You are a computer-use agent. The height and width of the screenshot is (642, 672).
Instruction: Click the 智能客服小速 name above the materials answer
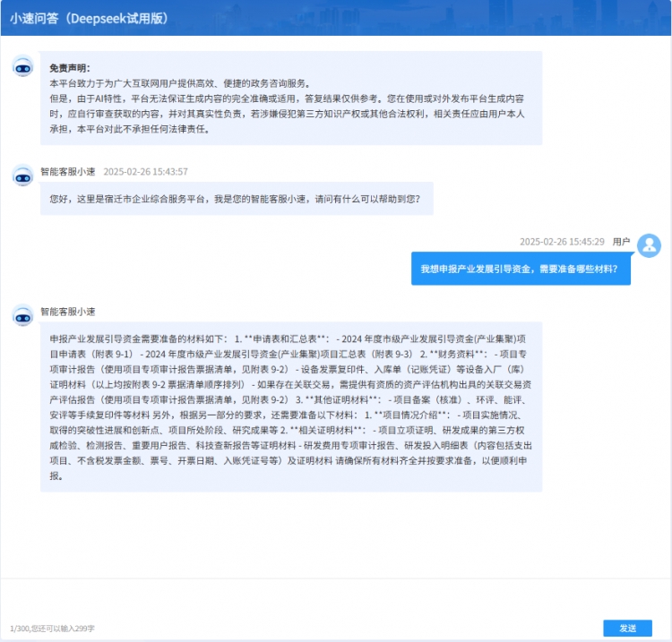68,312
